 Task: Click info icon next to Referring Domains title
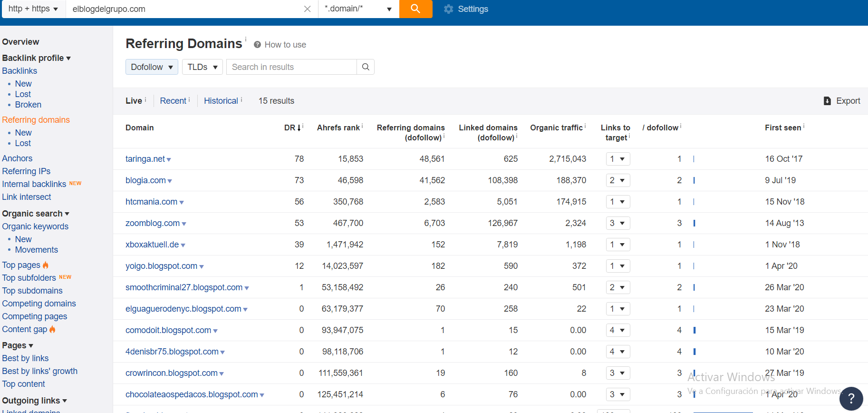tap(246, 39)
